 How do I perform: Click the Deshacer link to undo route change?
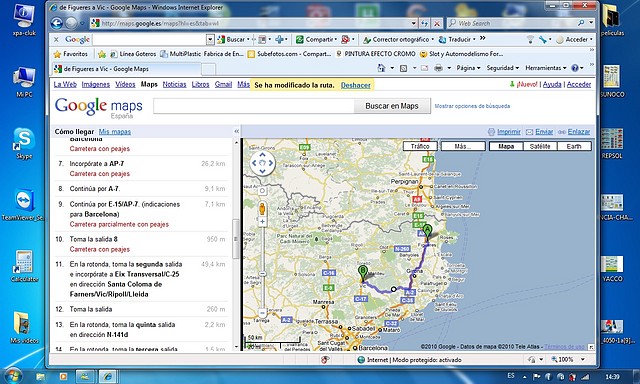coord(356,85)
